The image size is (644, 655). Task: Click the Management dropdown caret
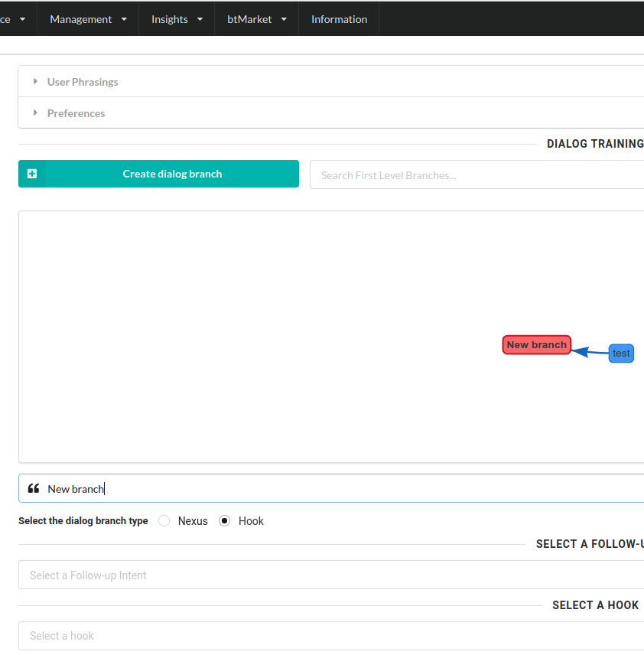(124, 19)
